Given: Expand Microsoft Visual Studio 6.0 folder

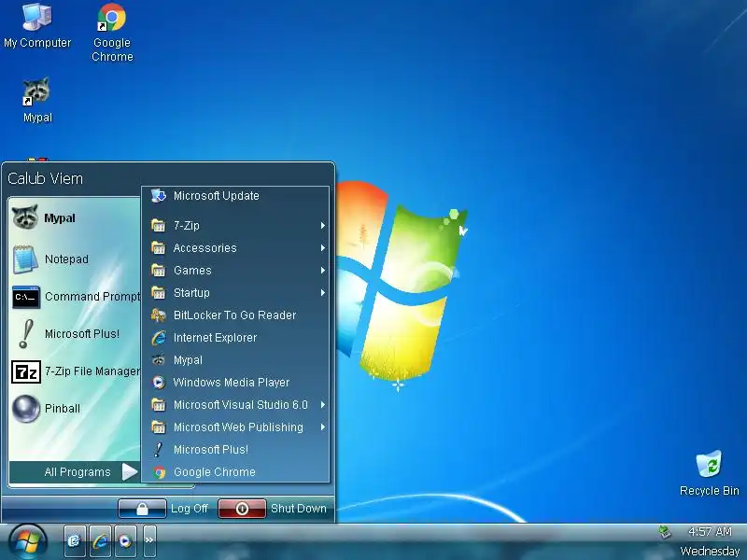Looking at the screenshot, I should pyautogui.click(x=235, y=405).
